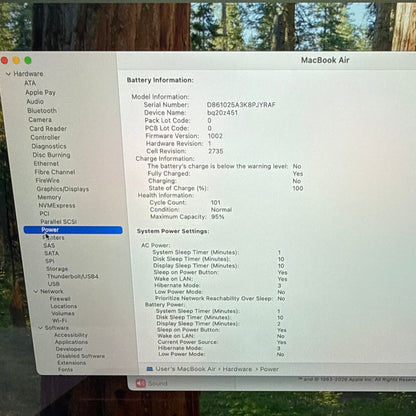The height and width of the screenshot is (416, 416).
Task: Click the Battery Information heading
Action: coord(160,80)
